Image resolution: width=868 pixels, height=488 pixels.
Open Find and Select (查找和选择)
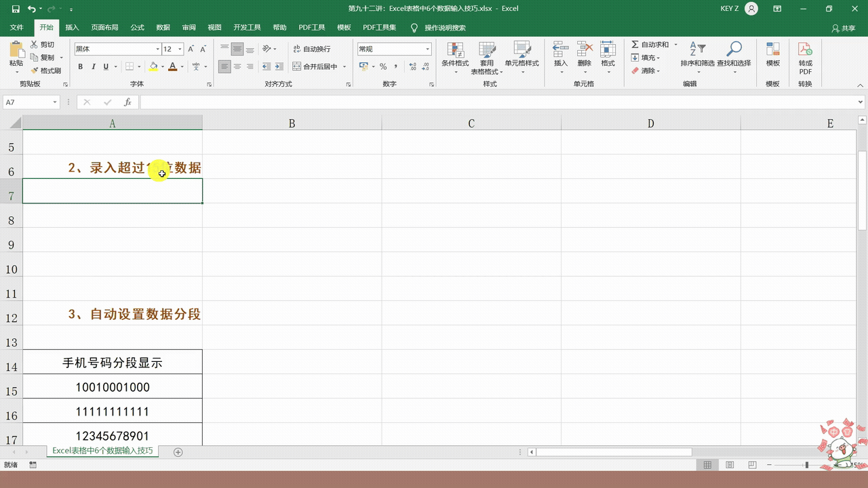point(734,54)
